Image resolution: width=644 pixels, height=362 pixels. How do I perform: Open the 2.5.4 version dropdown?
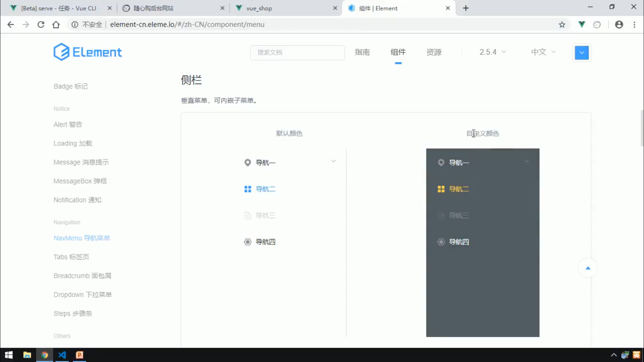492,52
